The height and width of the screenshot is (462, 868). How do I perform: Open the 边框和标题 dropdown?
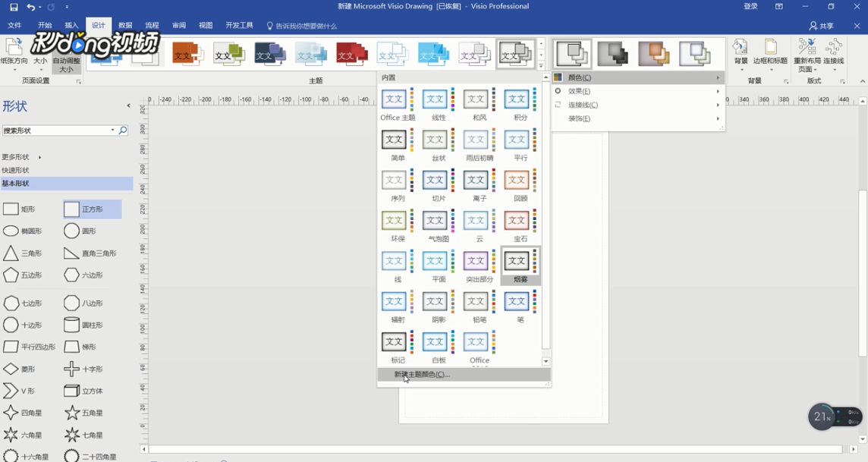pyautogui.click(x=770, y=54)
